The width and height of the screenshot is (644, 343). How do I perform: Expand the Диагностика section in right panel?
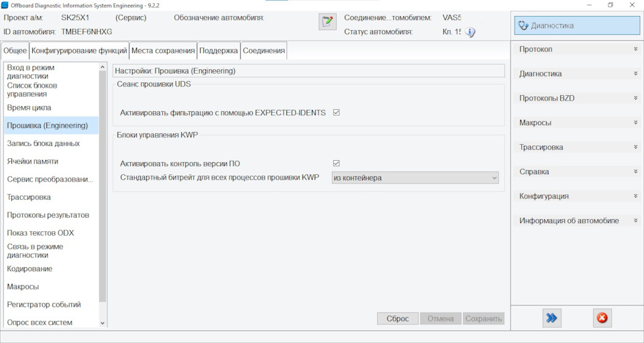pos(577,74)
